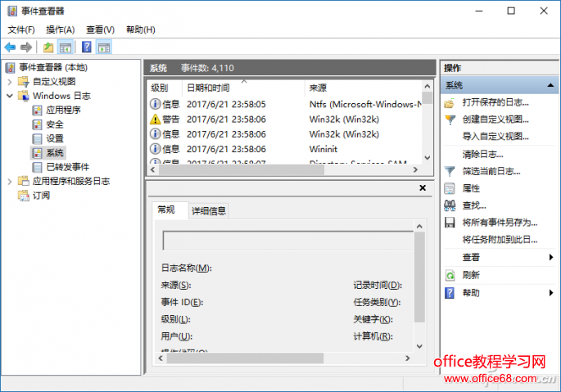Switch to the 详细信息 tab
The image size is (561, 392).
tap(209, 211)
